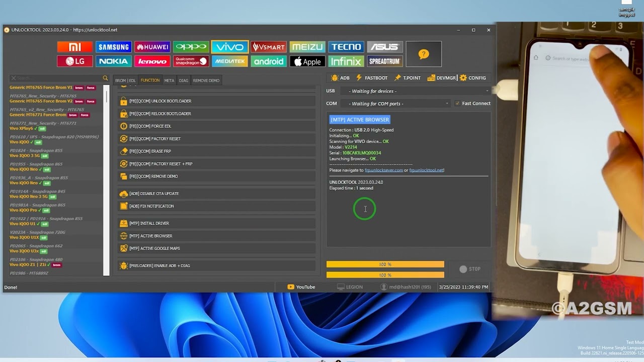Run [PRELOADER] ENABLE ADB + DIAG
Image resolution: width=644 pixels, height=362 pixels.
217,265
